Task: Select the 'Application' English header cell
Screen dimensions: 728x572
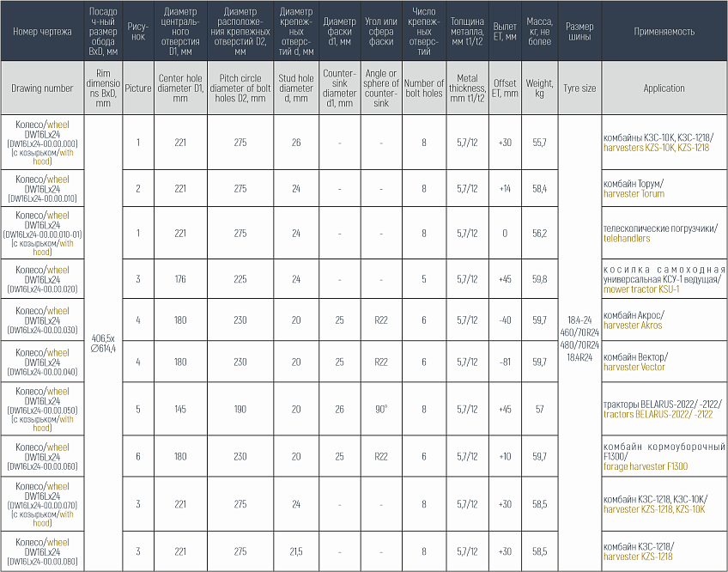Action: tap(664, 88)
